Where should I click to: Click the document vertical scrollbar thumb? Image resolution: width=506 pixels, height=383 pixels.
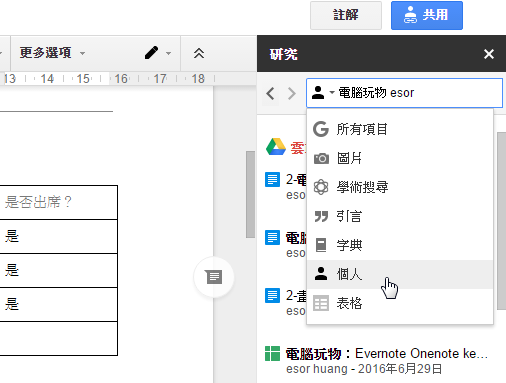click(250, 194)
